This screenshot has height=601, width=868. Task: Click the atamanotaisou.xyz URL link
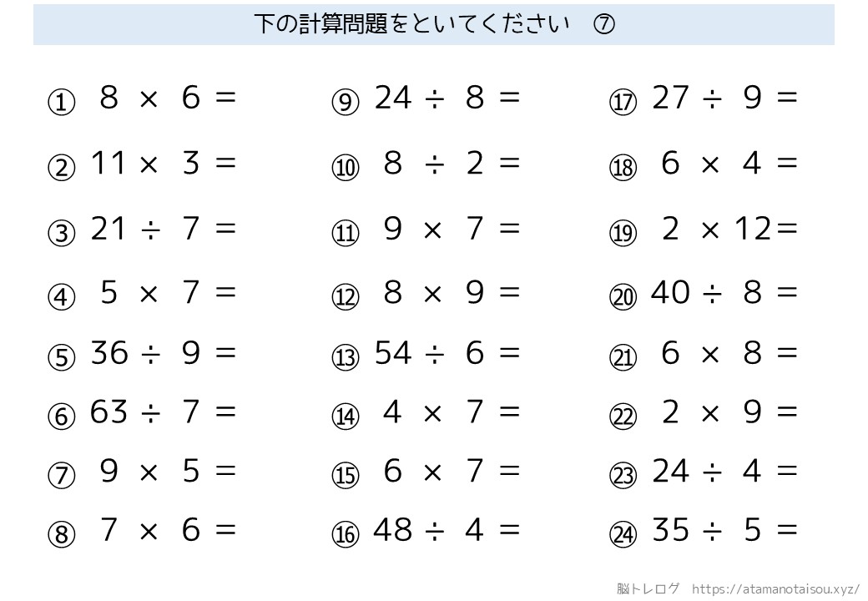[775, 588]
